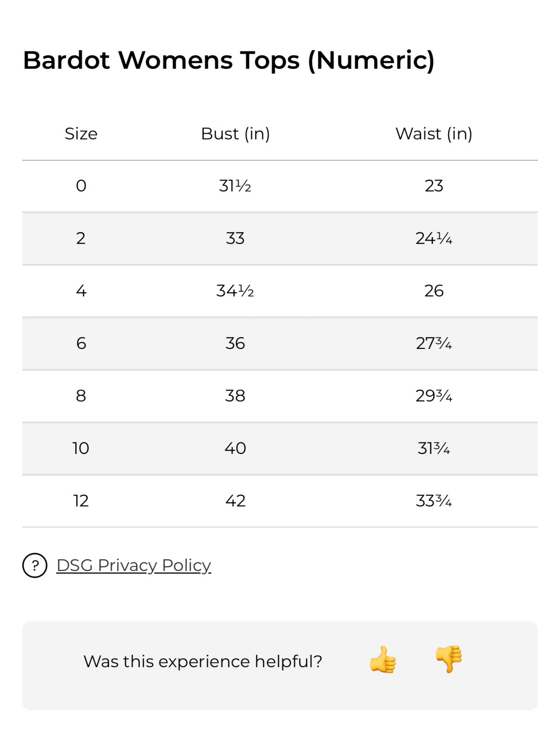Select the Size column header
The width and height of the screenshot is (560, 746).
tap(81, 134)
